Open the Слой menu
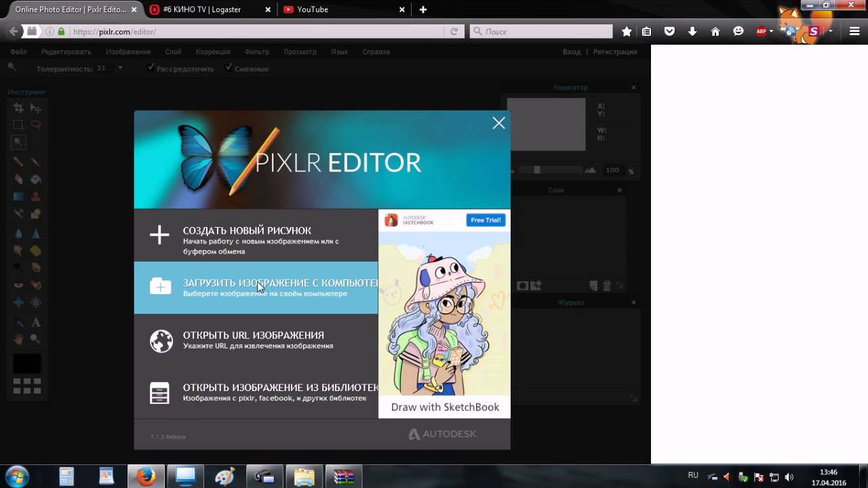The height and width of the screenshot is (488, 868). pos(173,52)
